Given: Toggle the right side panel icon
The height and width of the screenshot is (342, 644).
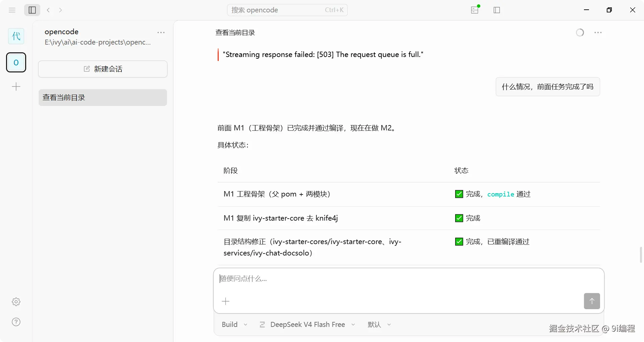Looking at the screenshot, I should tap(497, 10).
